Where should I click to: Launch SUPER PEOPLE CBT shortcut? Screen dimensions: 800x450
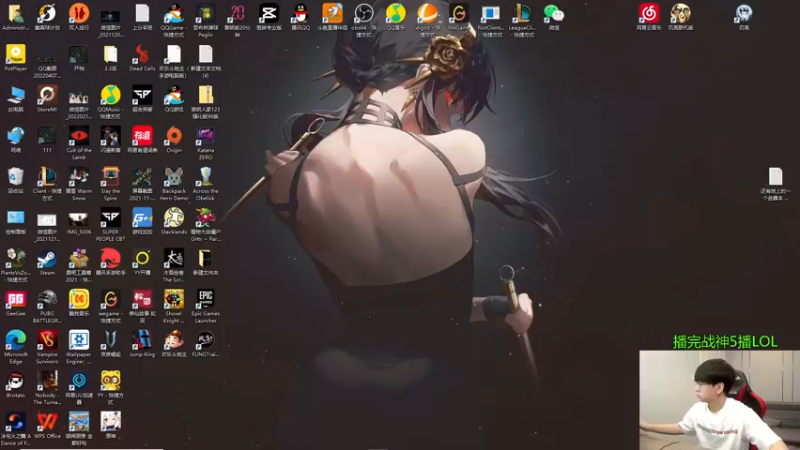[x=110, y=218]
